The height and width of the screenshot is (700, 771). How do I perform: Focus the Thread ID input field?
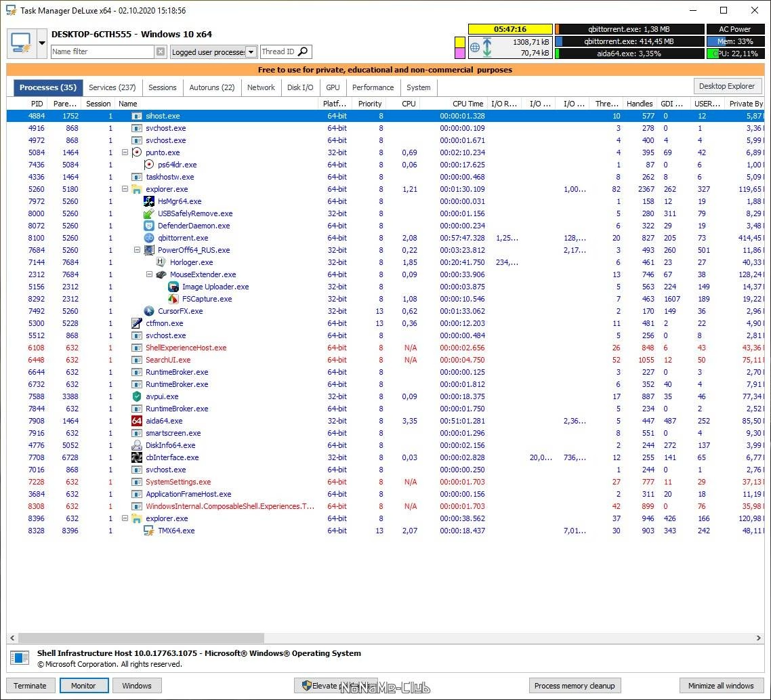pos(279,52)
